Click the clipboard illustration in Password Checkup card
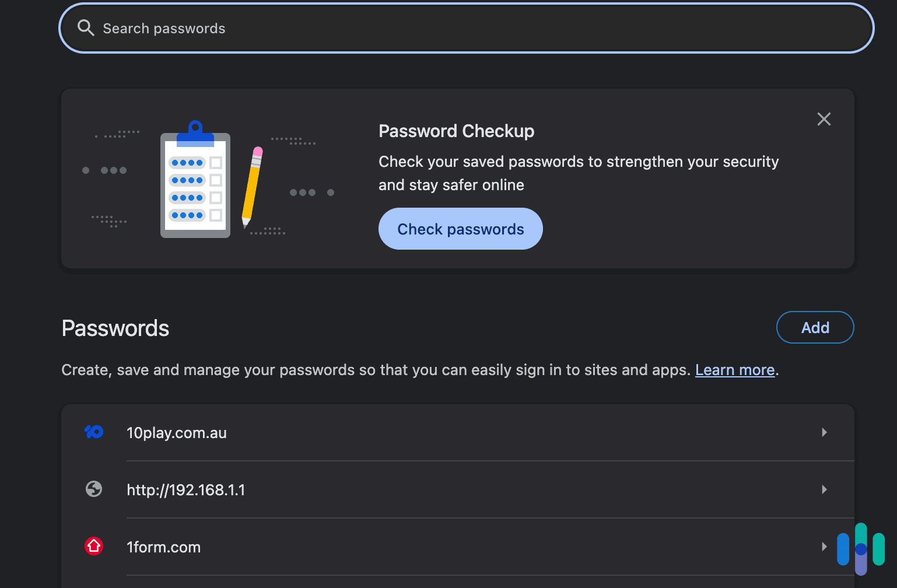This screenshot has height=588, width=897. [x=195, y=185]
